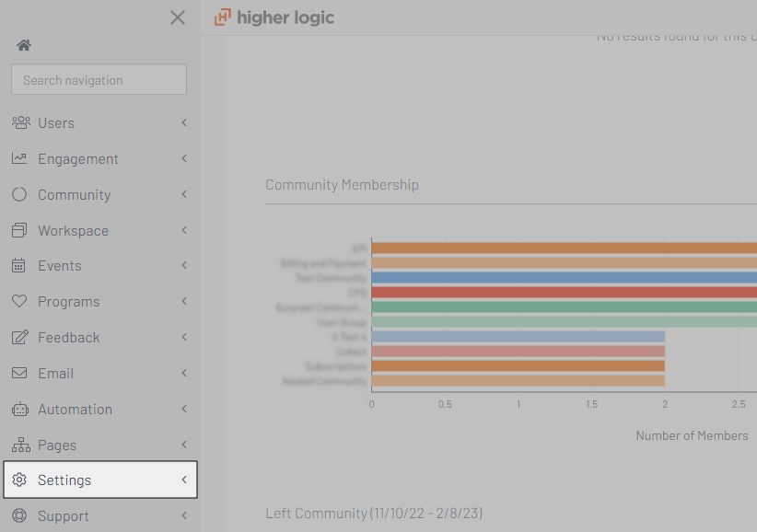This screenshot has width=757, height=532.
Task: Click the Community circle icon
Action: click(x=19, y=194)
